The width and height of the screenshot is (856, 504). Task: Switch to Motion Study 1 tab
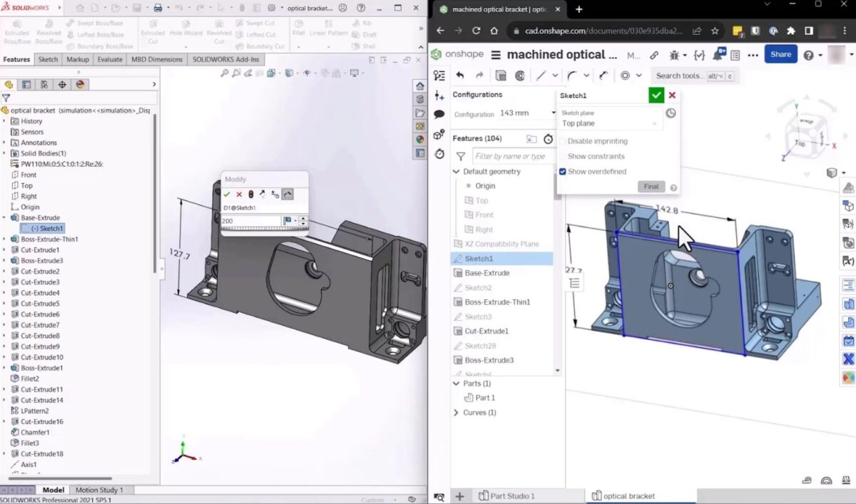coord(99,490)
